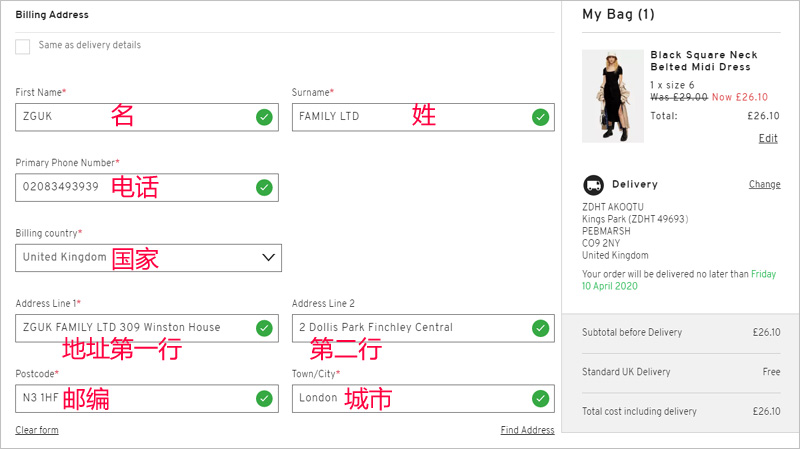Screen dimensions: 800x449
Task: Open the Billing country dropdown
Action: pos(148,258)
